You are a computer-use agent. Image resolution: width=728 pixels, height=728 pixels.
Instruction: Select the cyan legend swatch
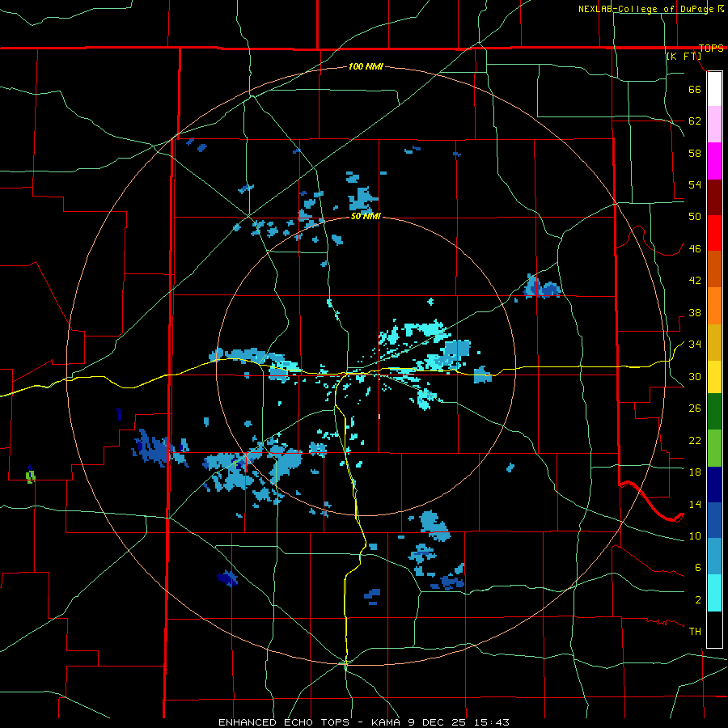click(714, 593)
